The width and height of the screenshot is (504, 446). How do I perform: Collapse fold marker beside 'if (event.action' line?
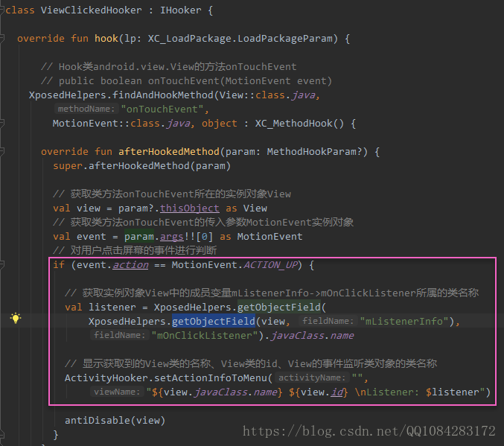click(1, 264)
